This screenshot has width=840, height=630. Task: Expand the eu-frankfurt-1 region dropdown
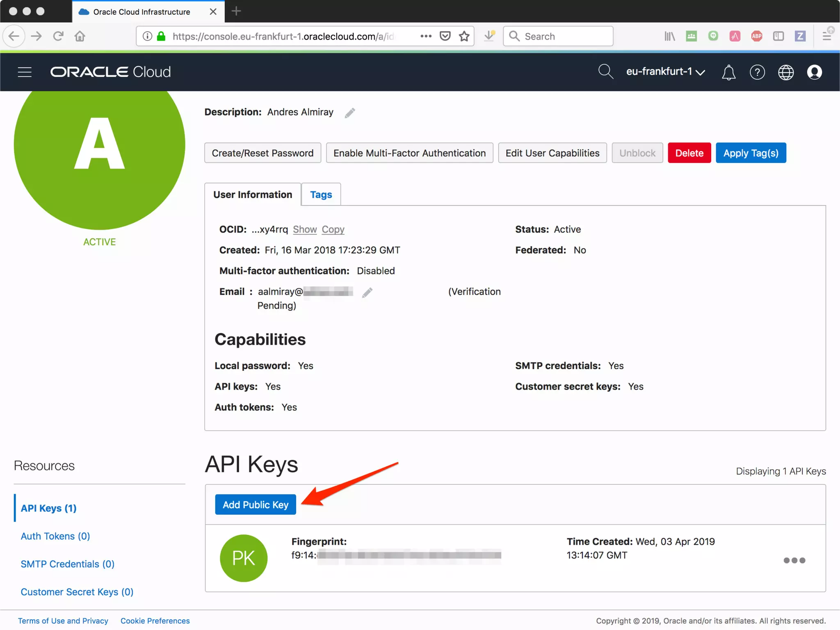point(665,72)
